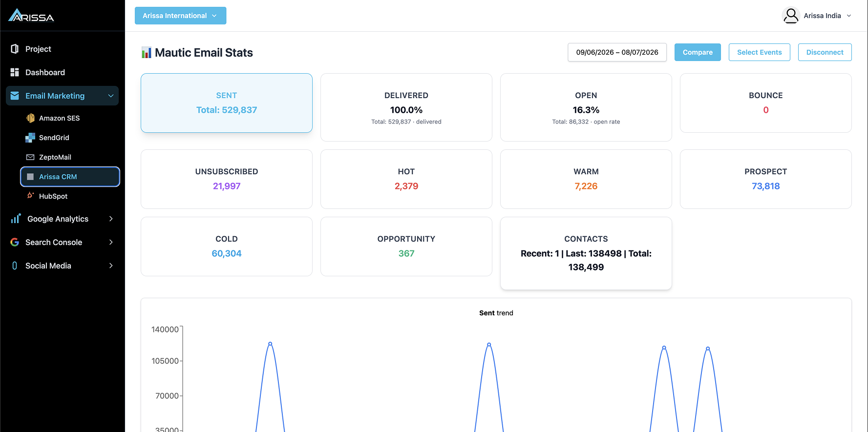868x432 pixels.
Task: Click the Arissa logo
Action: (31, 16)
